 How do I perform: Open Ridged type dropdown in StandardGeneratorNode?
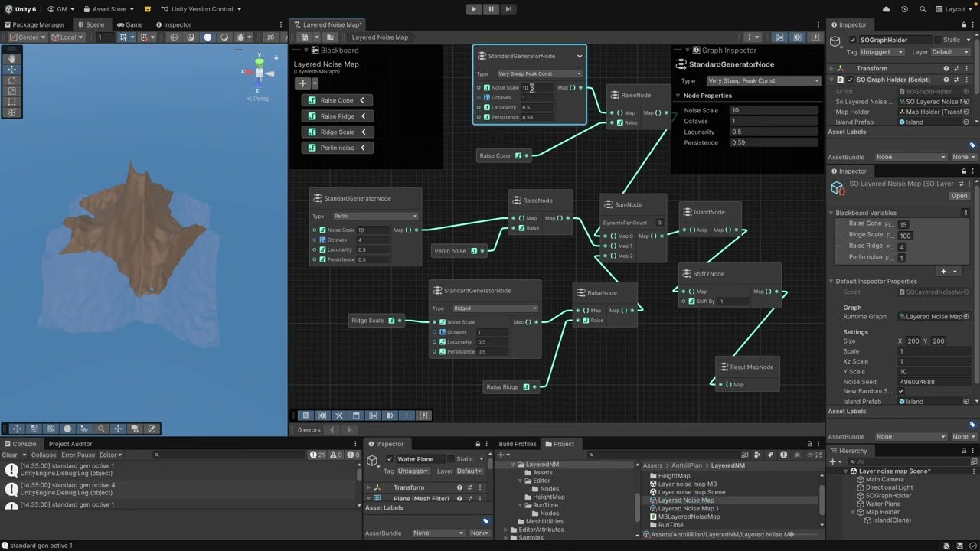(x=495, y=308)
